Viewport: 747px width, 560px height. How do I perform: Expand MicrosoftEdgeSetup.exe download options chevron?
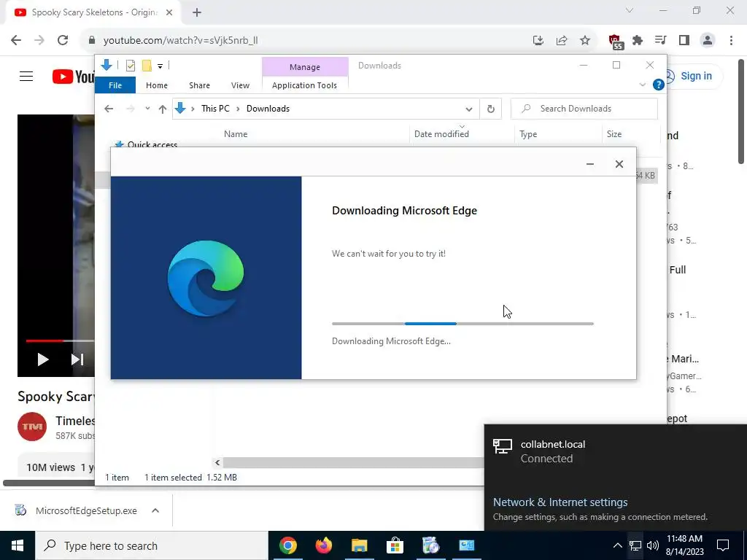point(155,510)
